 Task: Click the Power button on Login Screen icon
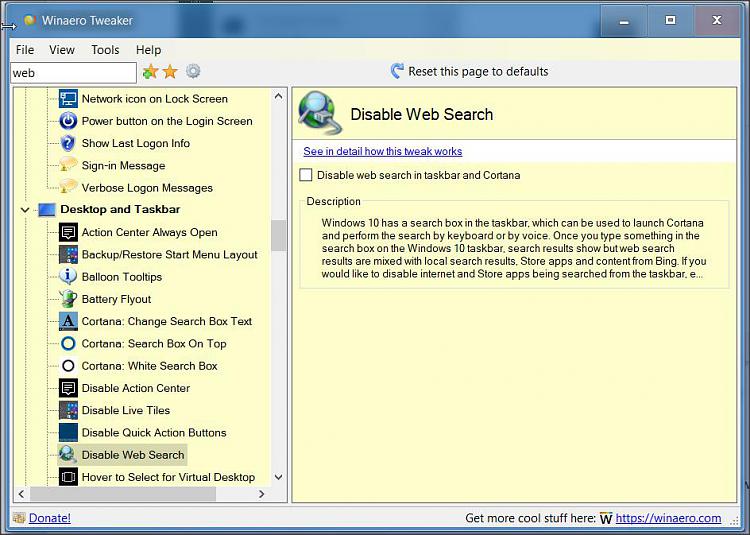(68, 121)
